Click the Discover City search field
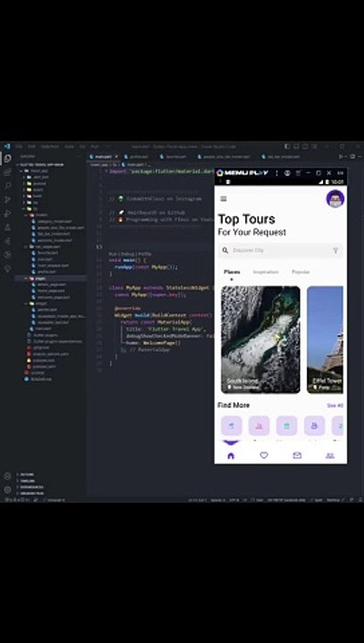The height and width of the screenshot is (643, 364). [280, 251]
